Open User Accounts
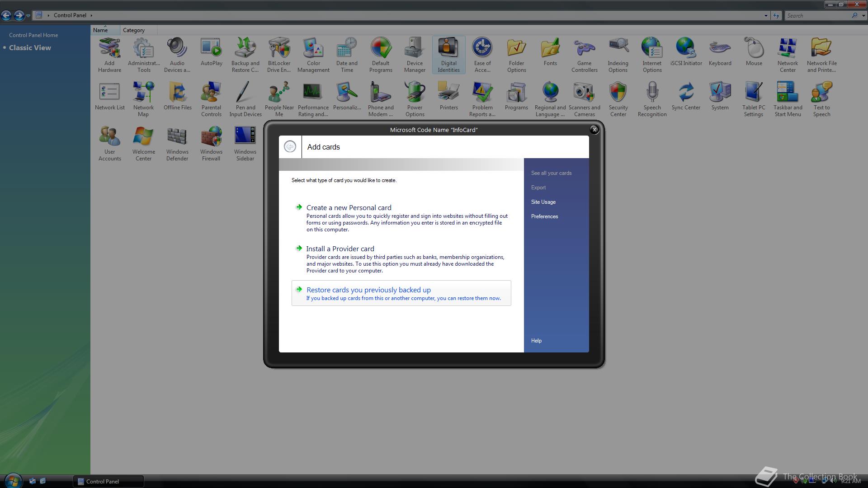 109,143
